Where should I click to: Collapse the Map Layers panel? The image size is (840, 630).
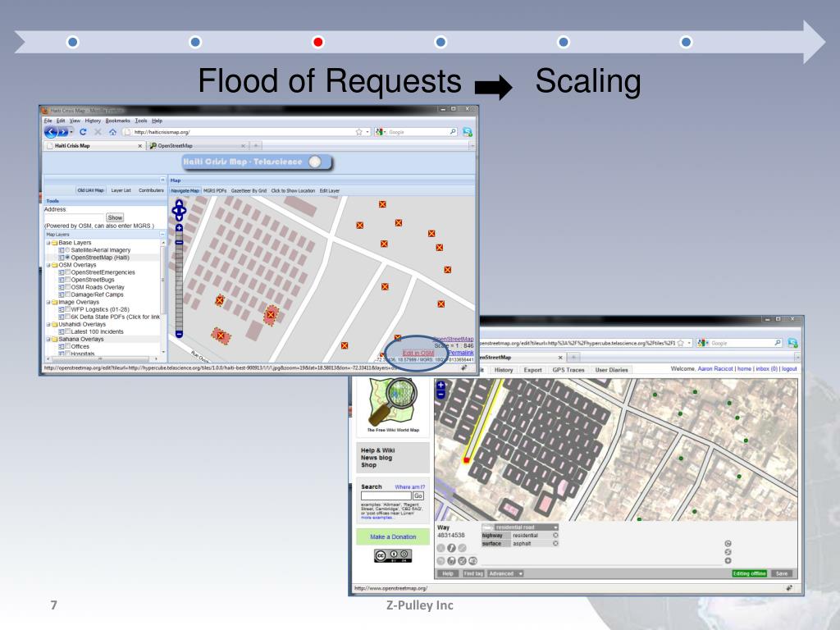click(162, 235)
